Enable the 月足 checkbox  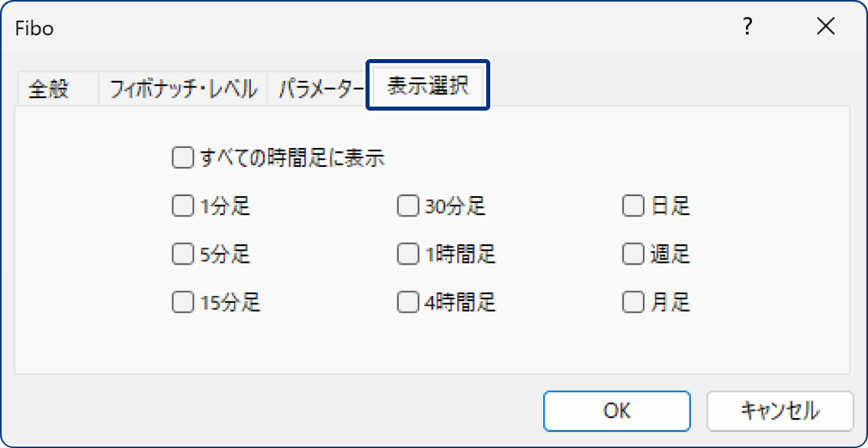pos(632,302)
